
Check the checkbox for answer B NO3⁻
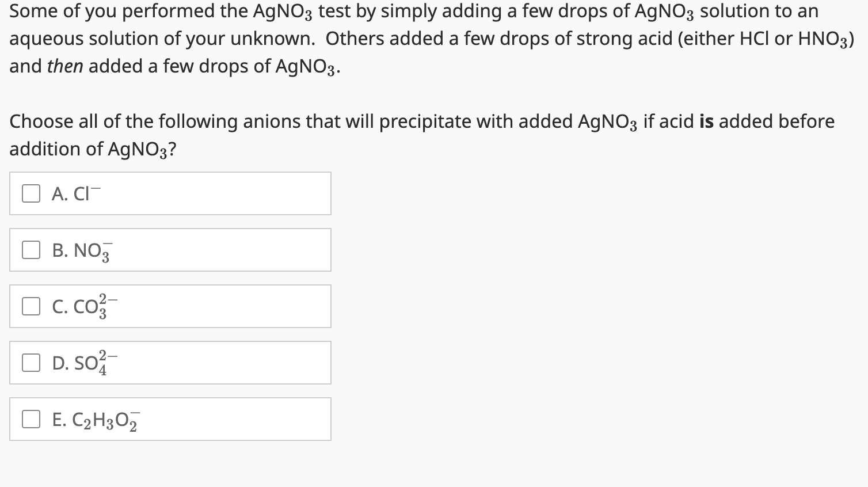31,249
